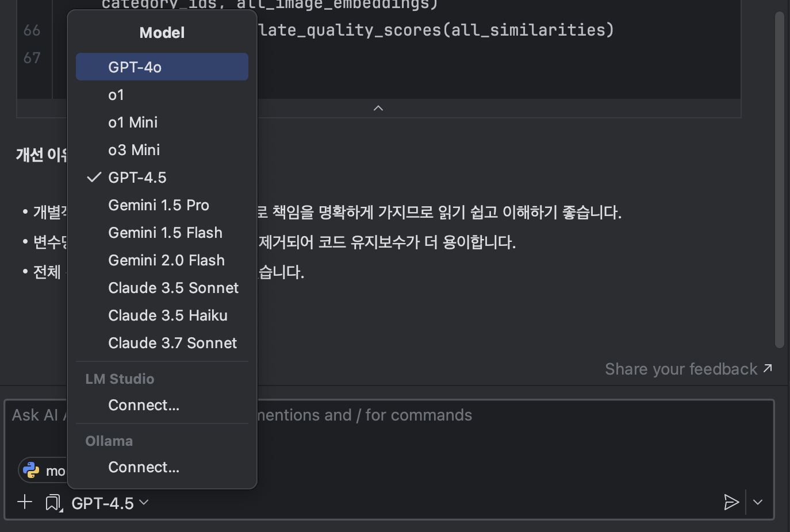The image size is (790, 532).
Task: Open the saved prompts bookmark icon
Action: [53, 503]
